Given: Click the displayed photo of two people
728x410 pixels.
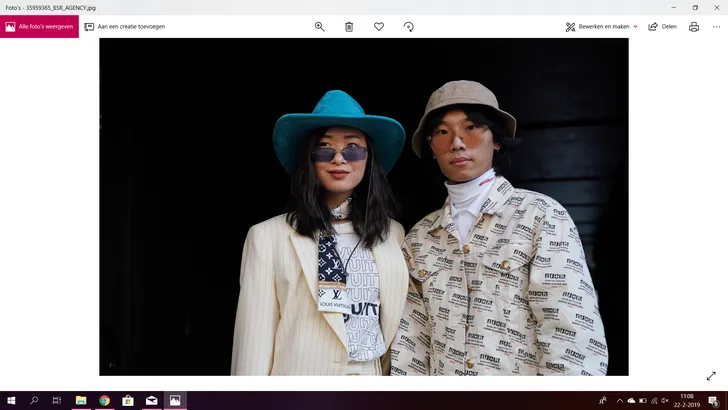Looking at the screenshot, I should click(x=364, y=207).
